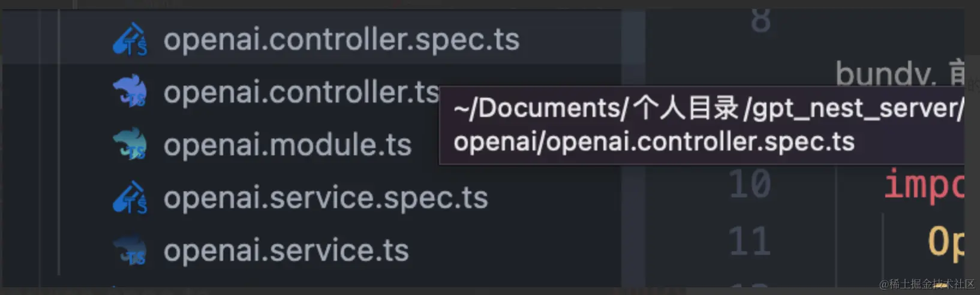This screenshot has height=295, width=980.
Task: Click the Nest controller icon for openai.controller.ts
Action: tap(130, 92)
